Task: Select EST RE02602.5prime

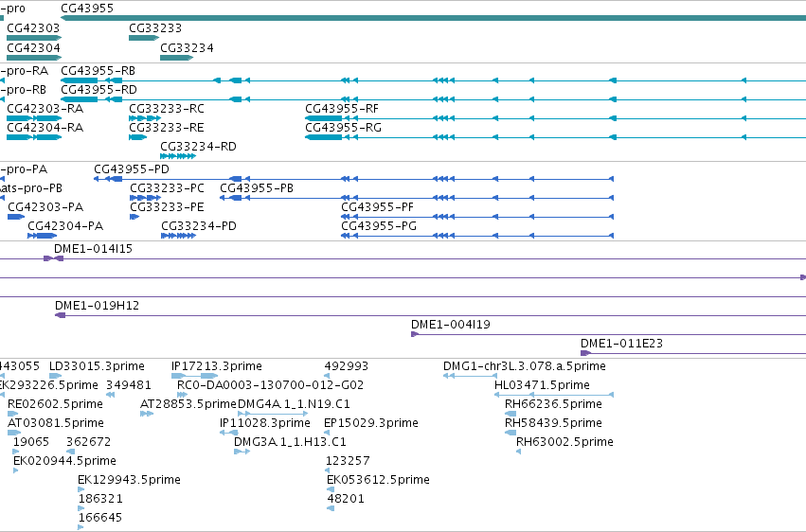Action: pos(13,415)
